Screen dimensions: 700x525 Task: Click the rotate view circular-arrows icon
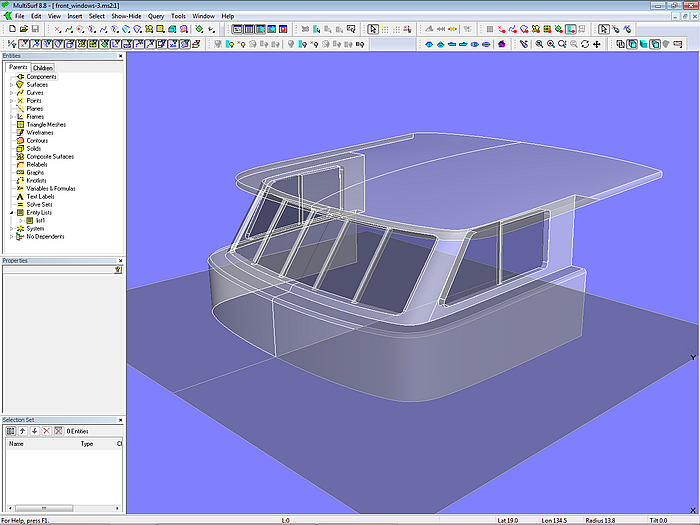[x=584, y=44]
